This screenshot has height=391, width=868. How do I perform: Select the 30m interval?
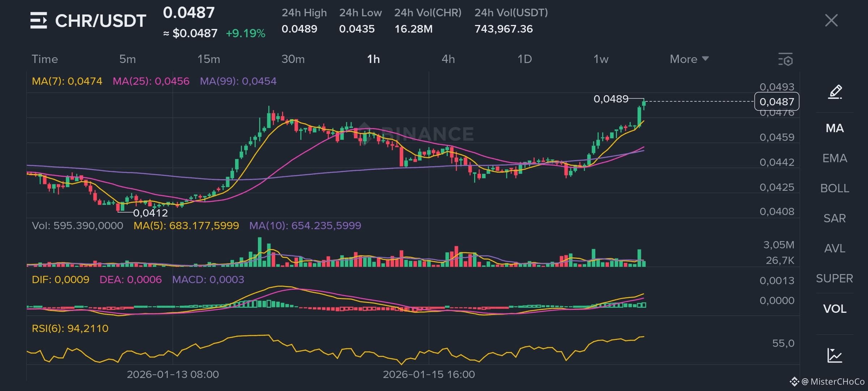293,59
